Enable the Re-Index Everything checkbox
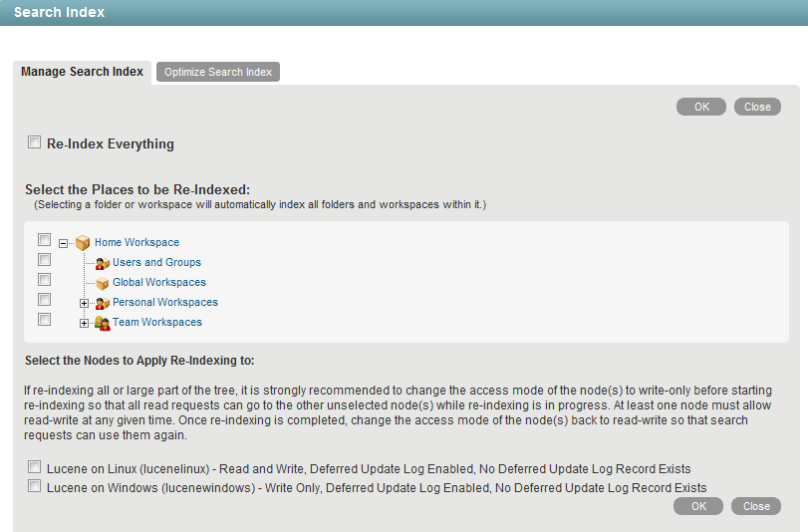808x532 pixels. tap(35, 142)
